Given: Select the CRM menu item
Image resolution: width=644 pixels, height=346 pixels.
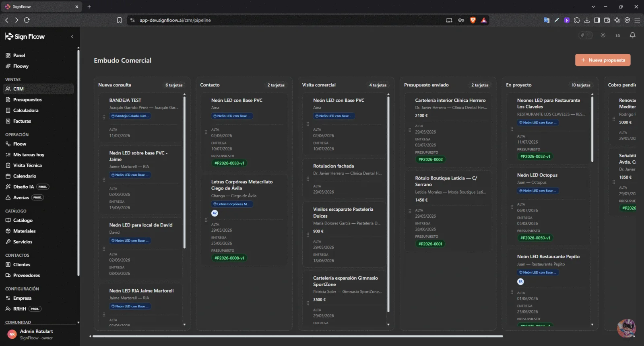Looking at the screenshot, I should 39,89.
